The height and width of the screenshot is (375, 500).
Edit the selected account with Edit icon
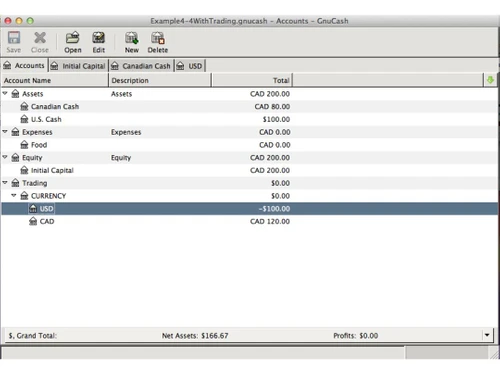[x=98, y=38]
